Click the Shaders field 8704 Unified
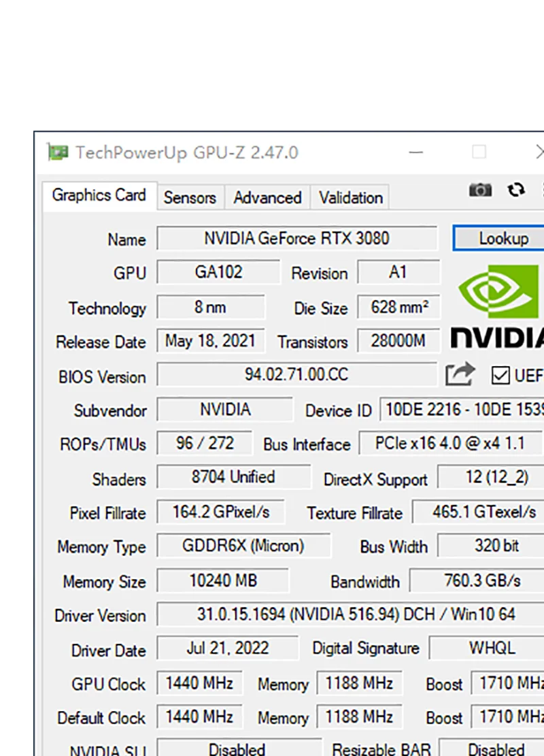This screenshot has height=756, width=544. 234,477
